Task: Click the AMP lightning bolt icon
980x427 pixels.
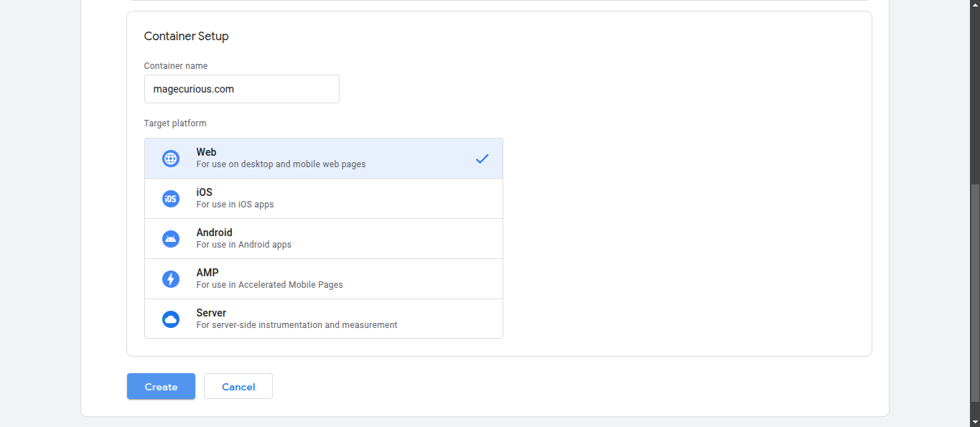Action: (x=170, y=278)
